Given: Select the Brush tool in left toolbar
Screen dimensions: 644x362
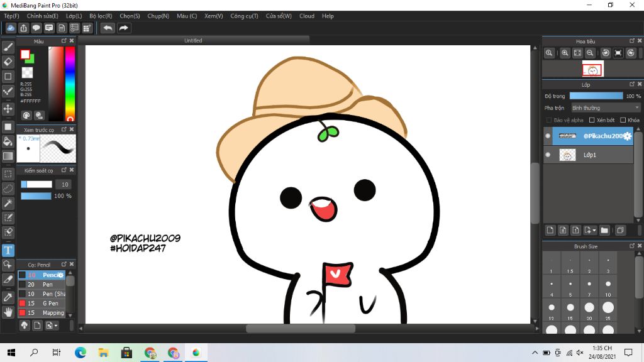Looking at the screenshot, I should click(x=8, y=47).
